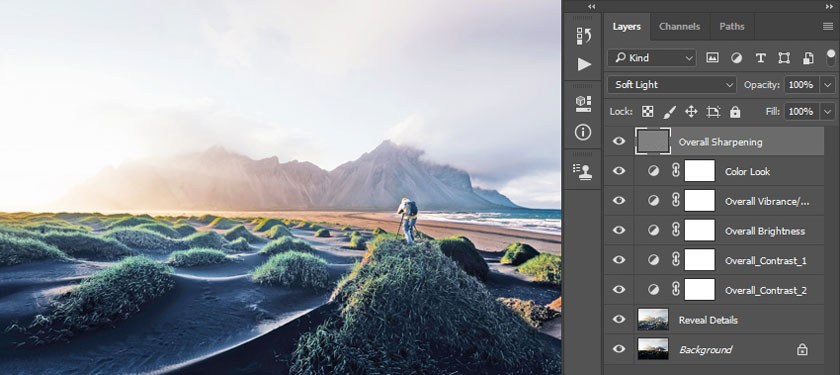The image size is (840, 375).
Task: Open the 3D panel icon
Action: (x=583, y=103)
